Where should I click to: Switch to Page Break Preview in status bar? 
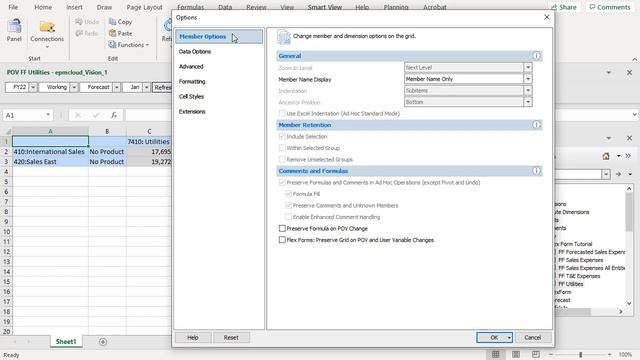(536, 354)
